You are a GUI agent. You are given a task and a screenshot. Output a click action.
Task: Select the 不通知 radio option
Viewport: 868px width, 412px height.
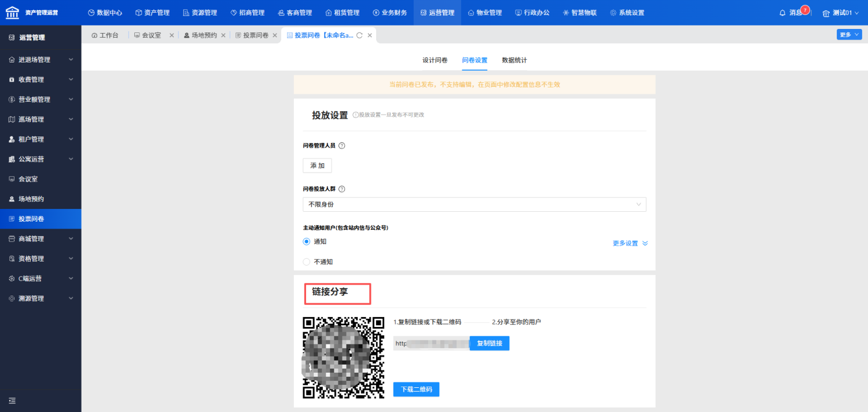tap(307, 262)
